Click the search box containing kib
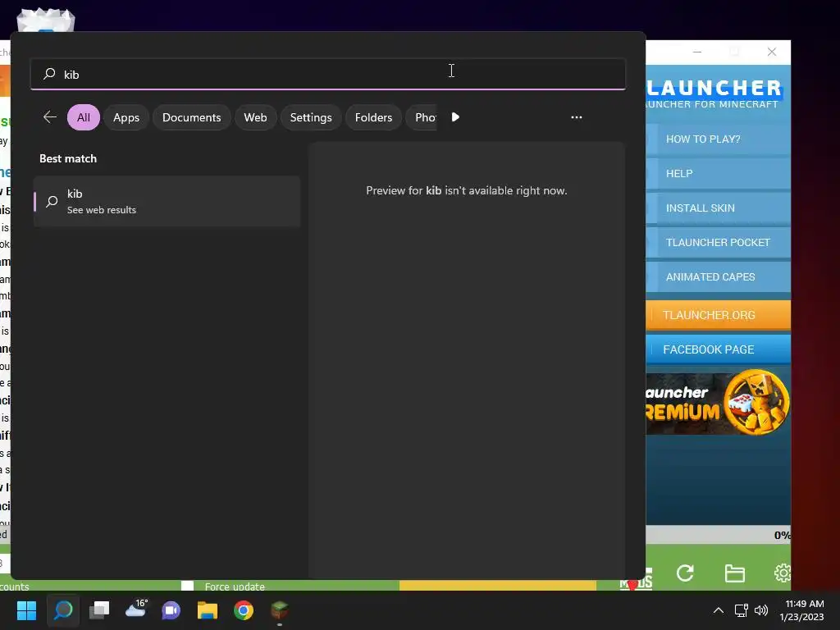The width and height of the screenshot is (840, 630). [x=328, y=74]
